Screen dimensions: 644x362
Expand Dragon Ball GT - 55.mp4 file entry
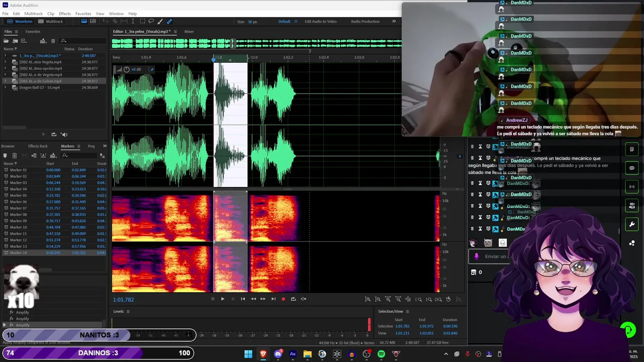[x=5, y=87]
